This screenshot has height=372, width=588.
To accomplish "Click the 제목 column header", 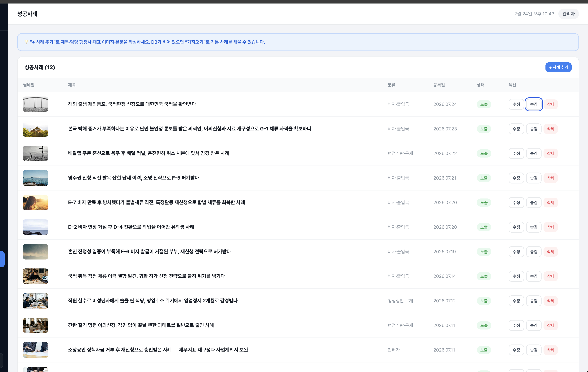I will [72, 85].
